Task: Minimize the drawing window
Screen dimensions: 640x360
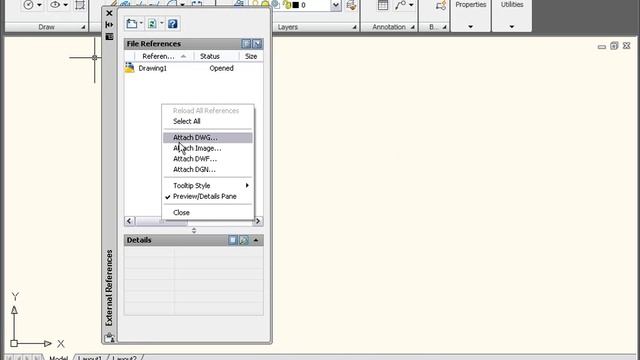Action: [602, 47]
